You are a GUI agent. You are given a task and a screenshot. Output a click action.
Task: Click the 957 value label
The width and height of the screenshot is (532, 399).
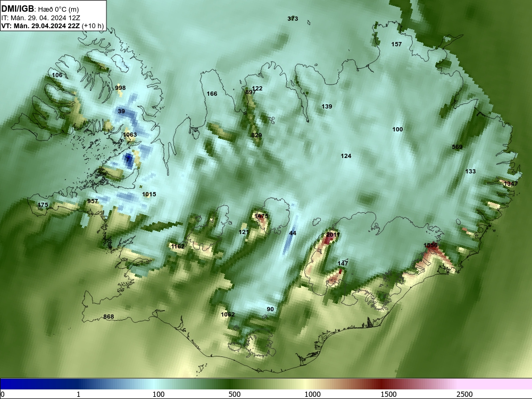[93, 201]
